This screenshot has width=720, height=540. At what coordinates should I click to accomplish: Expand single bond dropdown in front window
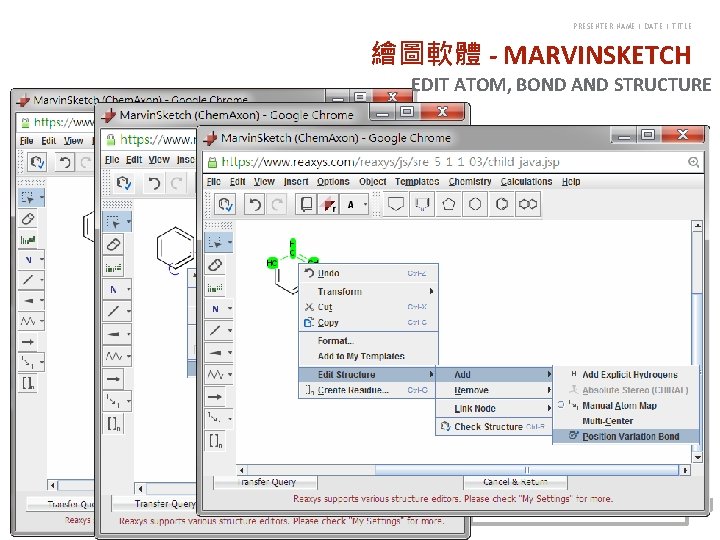[x=230, y=330]
